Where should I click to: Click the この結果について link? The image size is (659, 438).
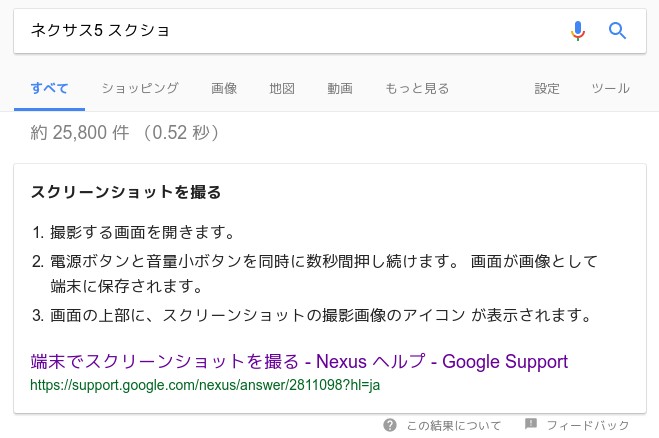454,425
